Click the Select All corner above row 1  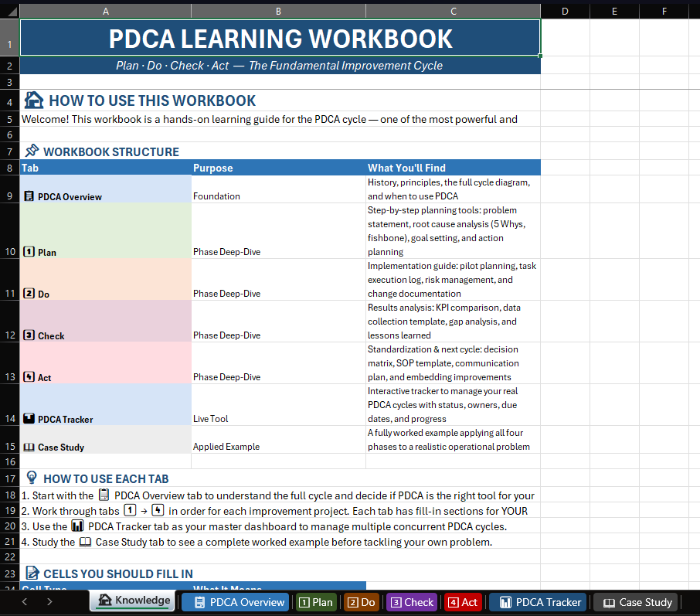click(x=8, y=11)
